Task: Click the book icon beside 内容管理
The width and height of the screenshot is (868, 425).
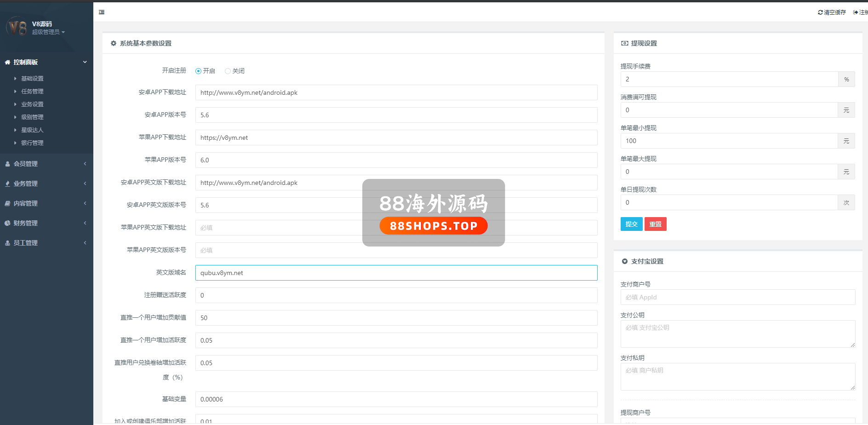Action: click(x=7, y=203)
